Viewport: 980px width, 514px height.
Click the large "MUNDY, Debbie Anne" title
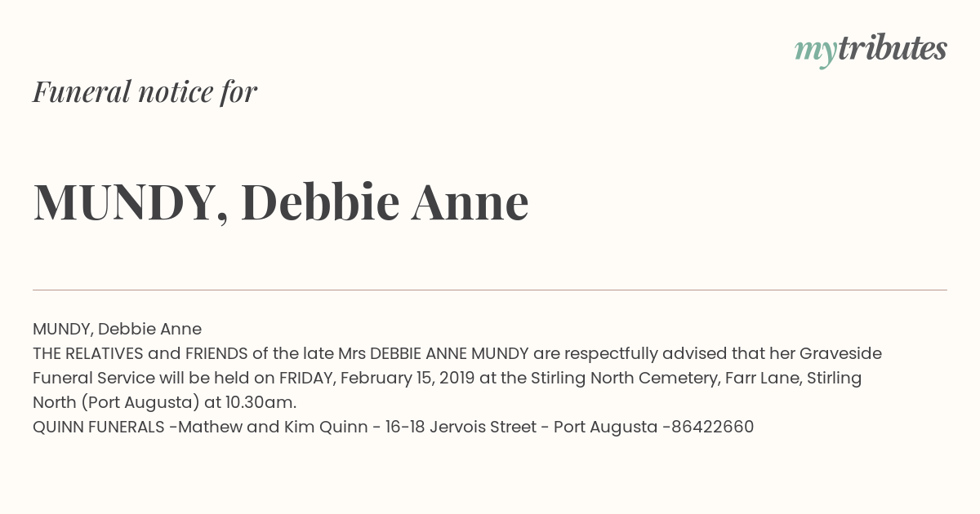pyautogui.click(x=281, y=202)
